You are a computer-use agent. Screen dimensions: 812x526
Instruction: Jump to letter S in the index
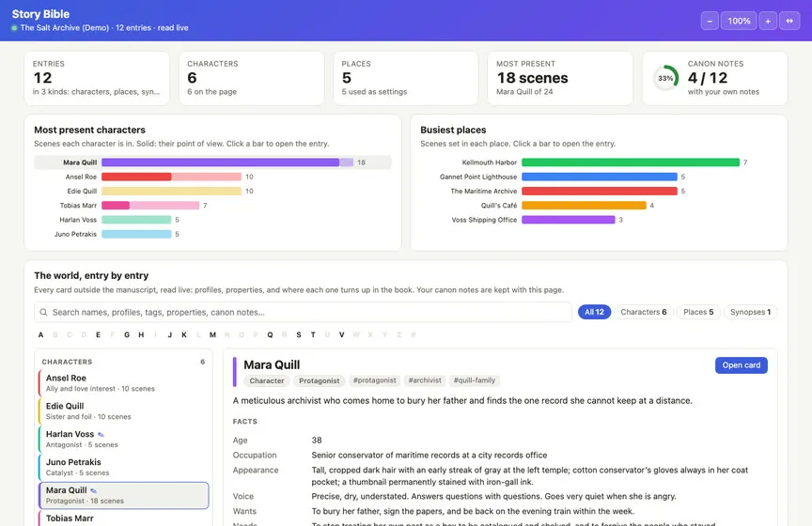(299, 335)
